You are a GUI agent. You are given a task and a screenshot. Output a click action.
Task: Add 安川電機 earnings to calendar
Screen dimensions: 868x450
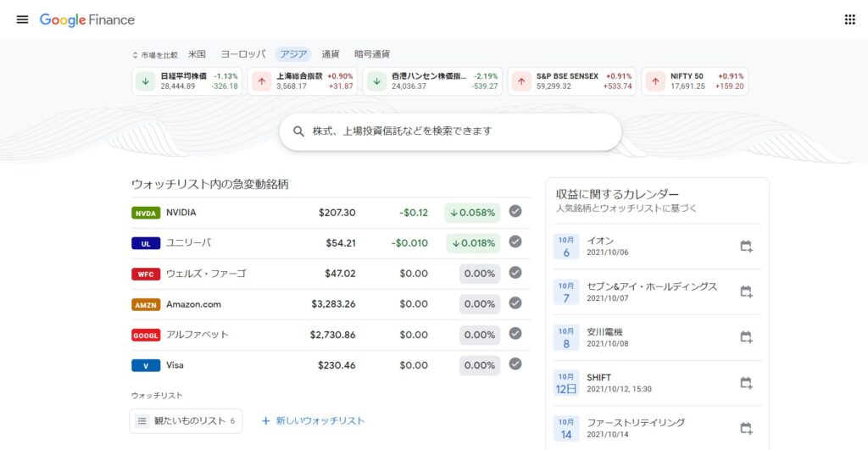coord(745,337)
